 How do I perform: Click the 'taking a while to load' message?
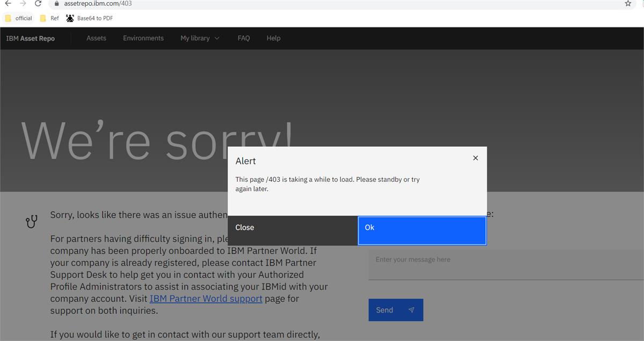click(x=327, y=184)
